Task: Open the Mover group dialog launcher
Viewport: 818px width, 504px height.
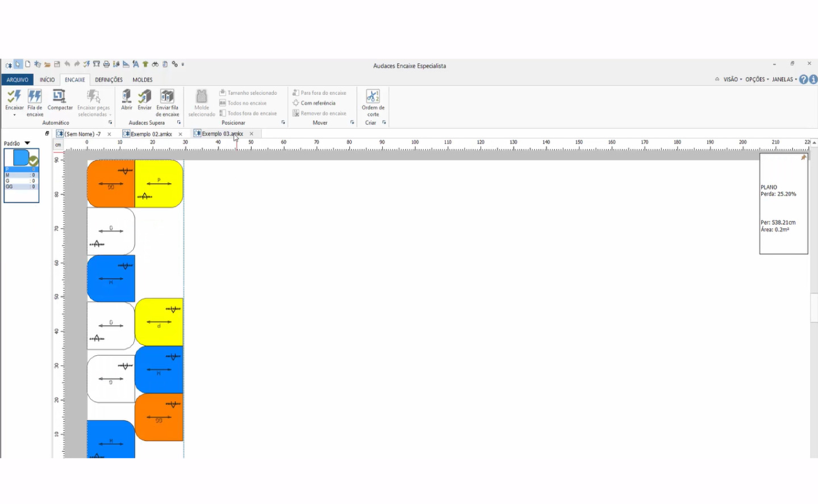Action: pyautogui.click(x=352, y=123)
